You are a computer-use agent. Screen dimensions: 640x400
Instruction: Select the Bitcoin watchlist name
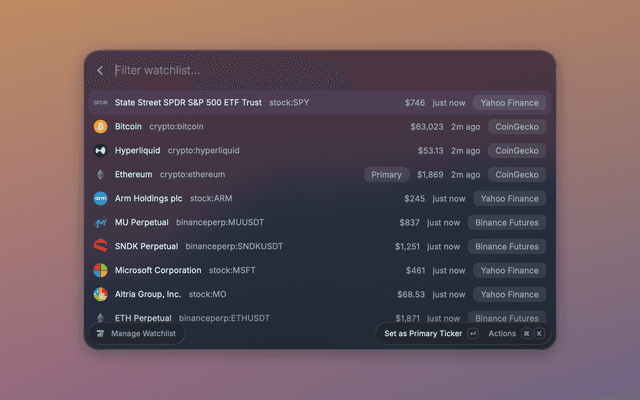coord(128,127)
